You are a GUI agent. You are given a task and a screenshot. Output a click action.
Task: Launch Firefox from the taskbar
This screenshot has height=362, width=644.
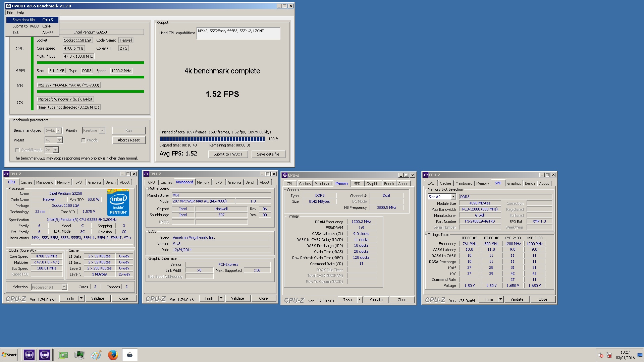pos(113,355)
